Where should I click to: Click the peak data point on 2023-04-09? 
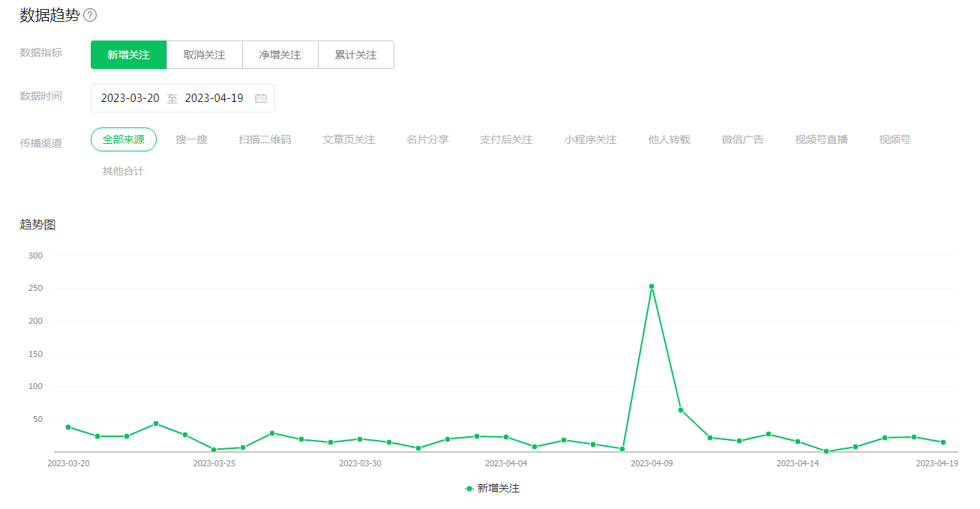click(x=652, y=286)
